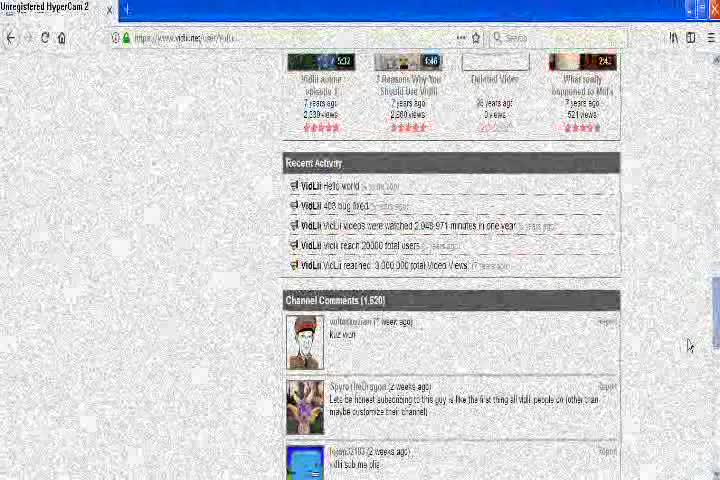Click '2,339 views' text under first video
This screenshot has width=720, height=480.
tap(321, 115)
